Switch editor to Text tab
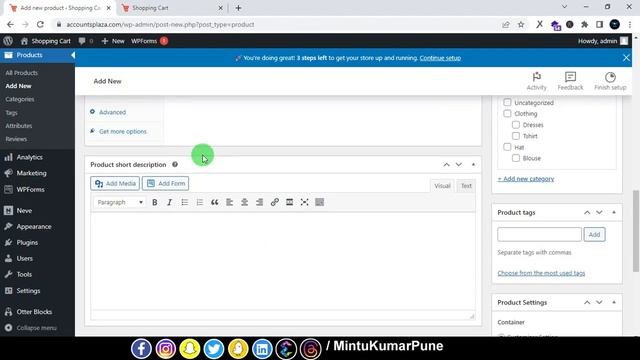Viewport: 640px width, 360px height. pyautogui.click(x=466, y=186)
